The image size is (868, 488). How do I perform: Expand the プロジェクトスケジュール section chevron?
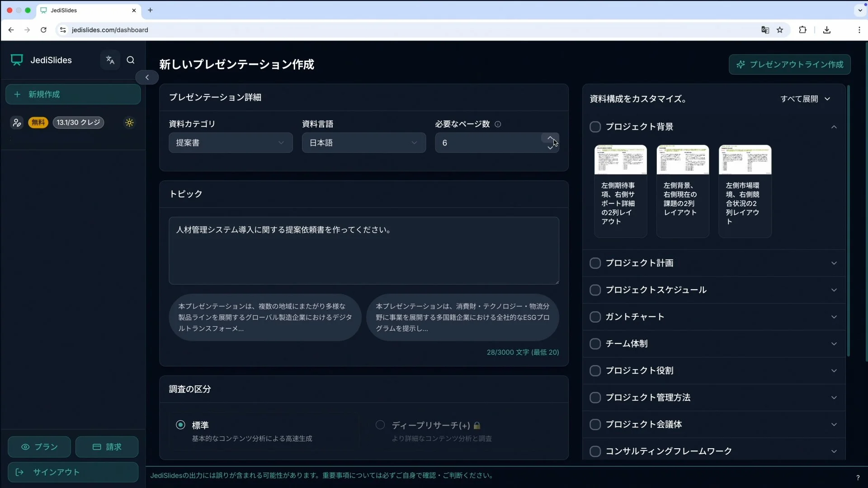(834, 290)
